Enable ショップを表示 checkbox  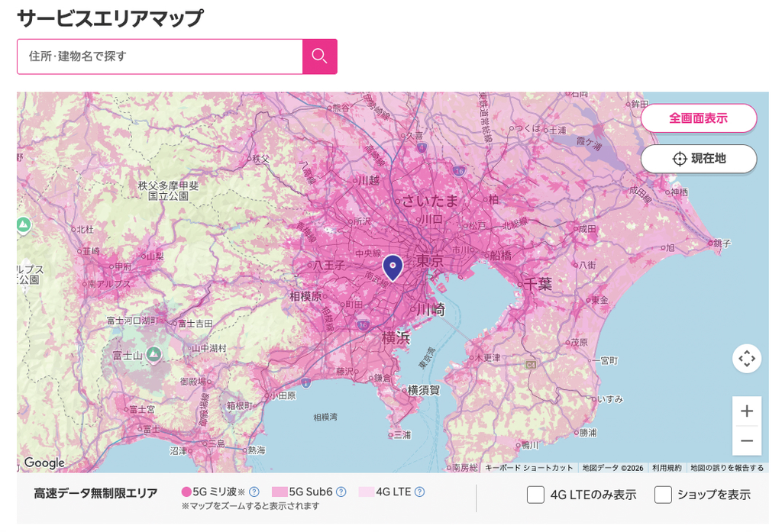click(663, 495)
